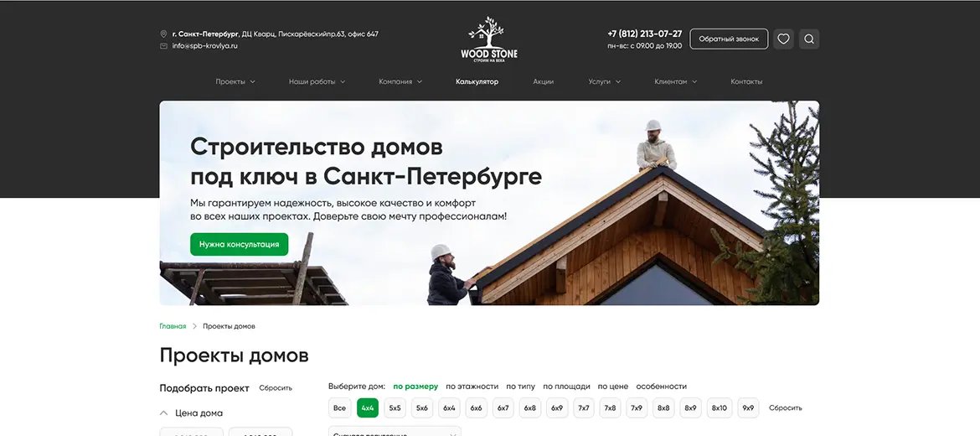This screenshot has height=436, width=980.
Task: Select the 7x9 size chip
Action: pyautogui.click(x=637, y=407)
